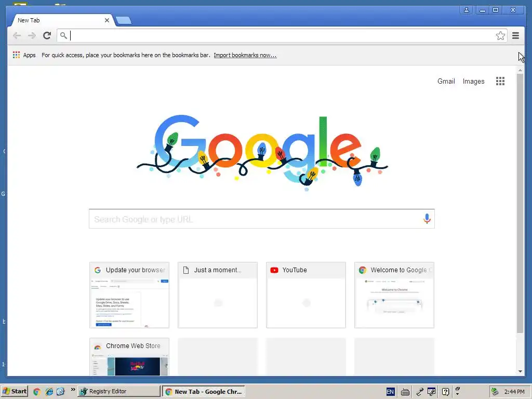This screenshot has width=532, height=399.
Task: Click the EN language indicator
Action: [390, 392]
